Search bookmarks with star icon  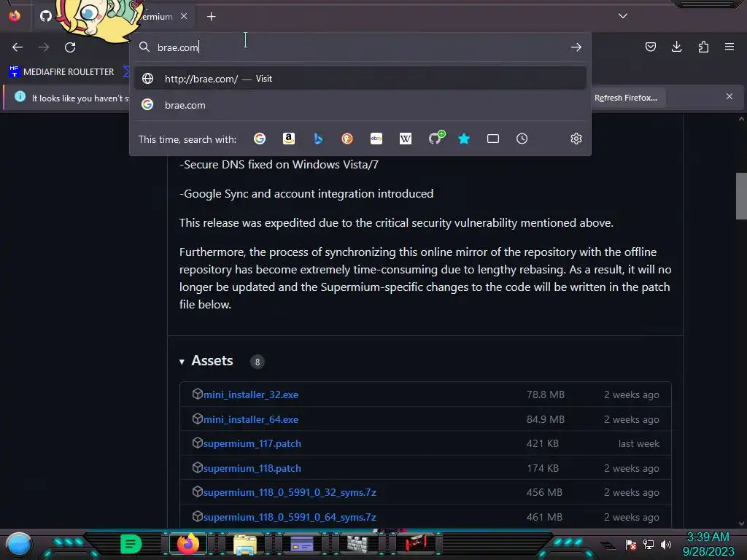point(464,139)
